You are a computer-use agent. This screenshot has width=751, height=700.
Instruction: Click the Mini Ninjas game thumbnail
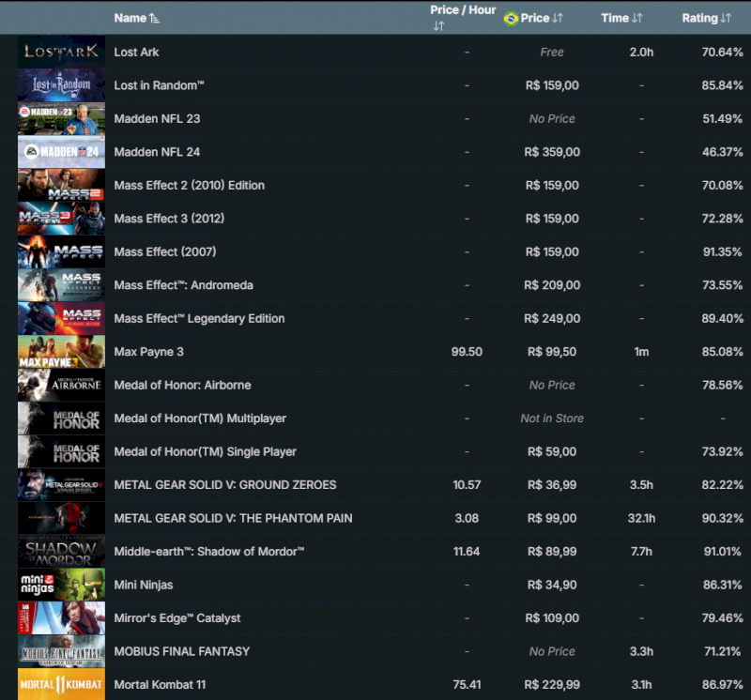[x=61, y=585]
